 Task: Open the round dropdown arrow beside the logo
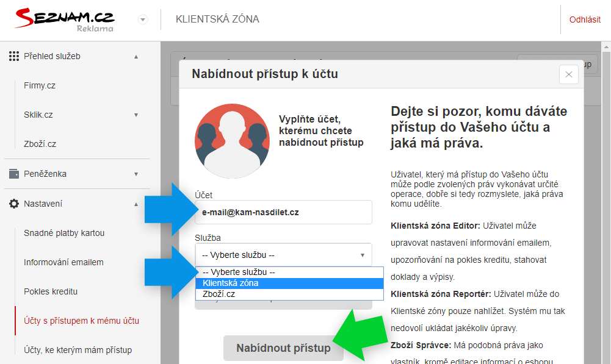(x=143, y=20)
